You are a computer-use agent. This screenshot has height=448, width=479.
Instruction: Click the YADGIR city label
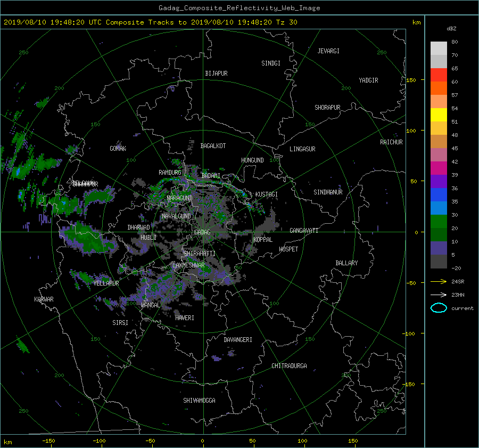[x=368, y=80]
